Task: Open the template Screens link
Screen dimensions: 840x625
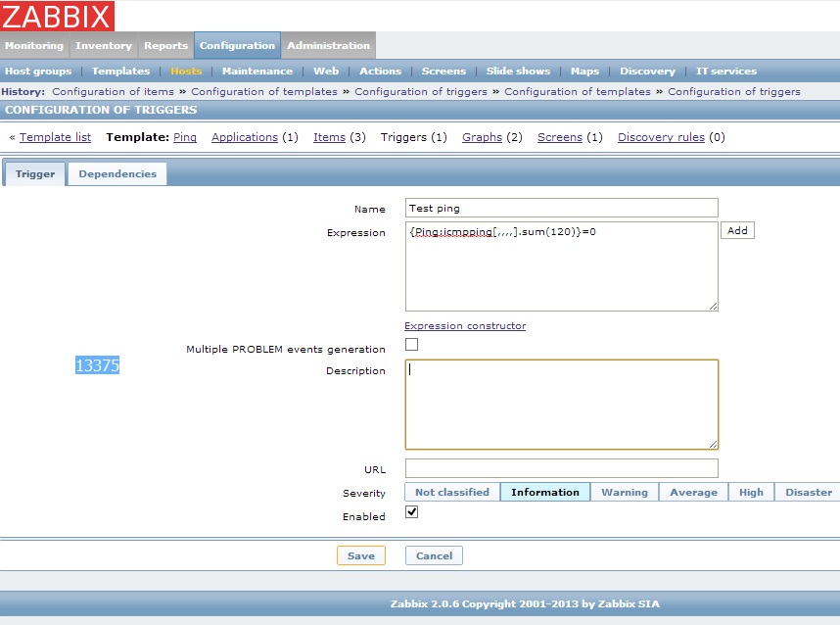Action: click(559, 137)
